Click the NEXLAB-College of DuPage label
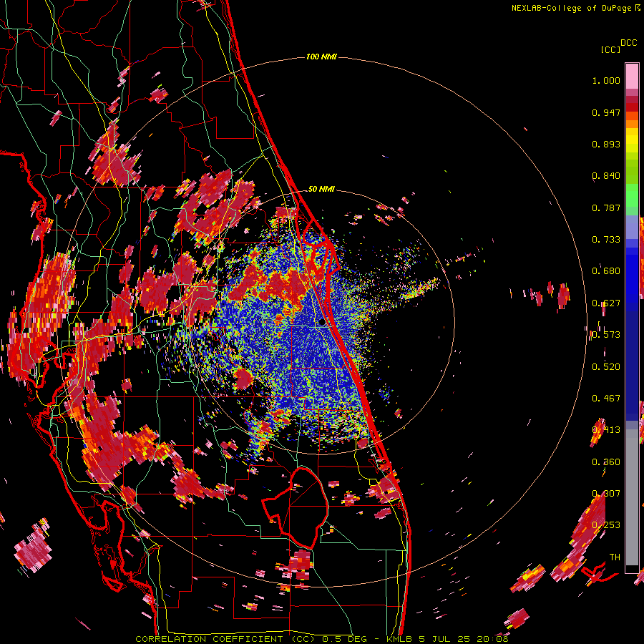Screen dimensions: 644x644 [x=575, y=8]
